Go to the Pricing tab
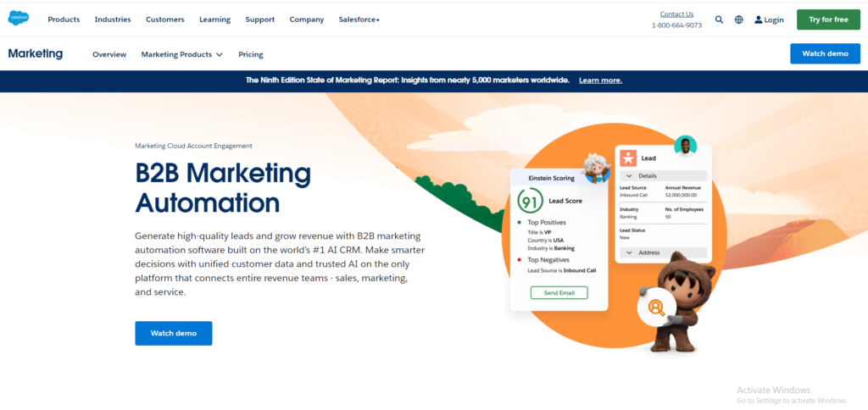 [251, 54]
